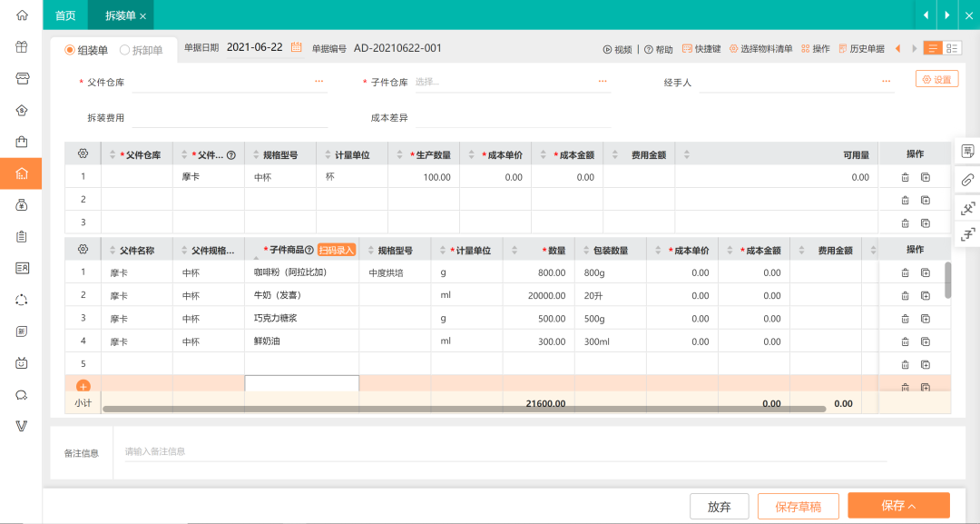Open the money bag icon in sidebar
Image resolution: width=980 pixels, height=524 pixels.
point(22,205)
